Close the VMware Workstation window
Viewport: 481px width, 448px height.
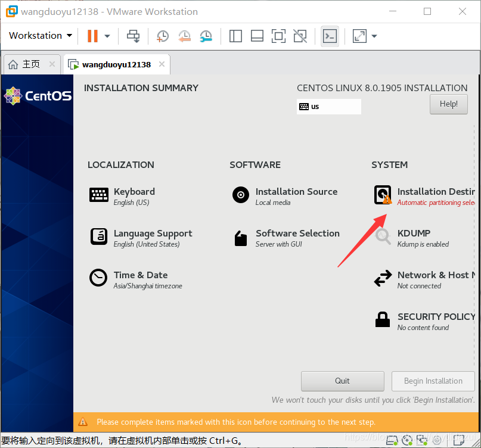(x=463, y=11)
